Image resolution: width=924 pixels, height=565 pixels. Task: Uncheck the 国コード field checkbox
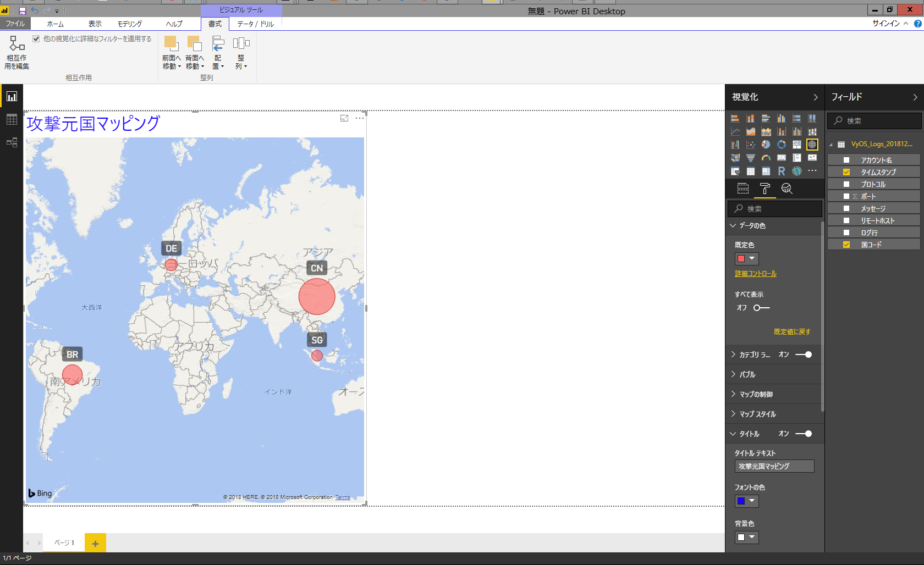[x=846, y=245]
